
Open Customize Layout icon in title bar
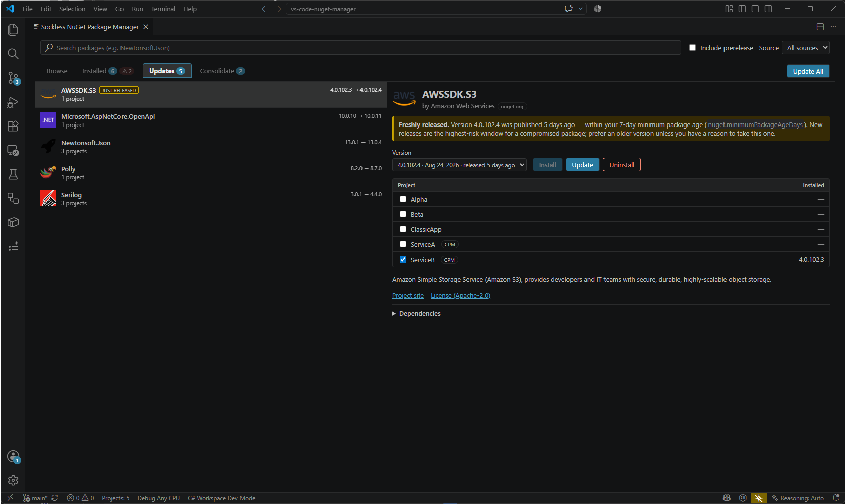(729, 9)
